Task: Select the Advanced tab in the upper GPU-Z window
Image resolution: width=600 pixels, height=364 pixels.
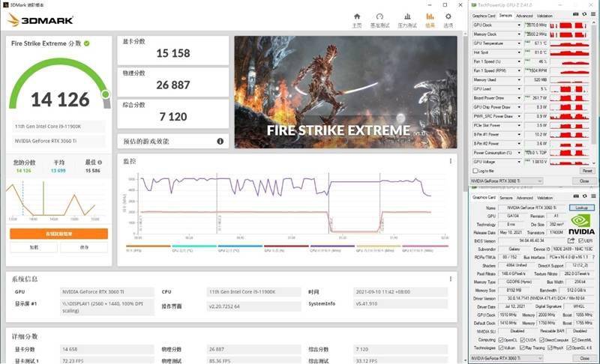Action: [524, 16]
